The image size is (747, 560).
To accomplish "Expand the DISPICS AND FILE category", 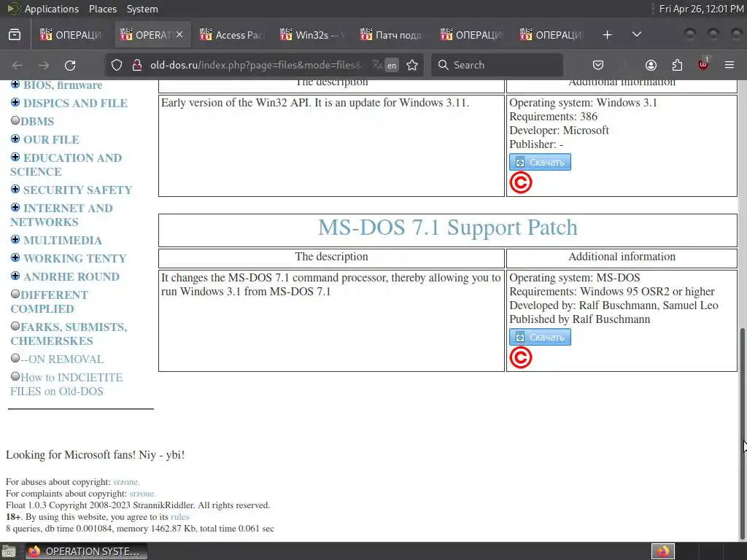I will click(x=15, y=102).
